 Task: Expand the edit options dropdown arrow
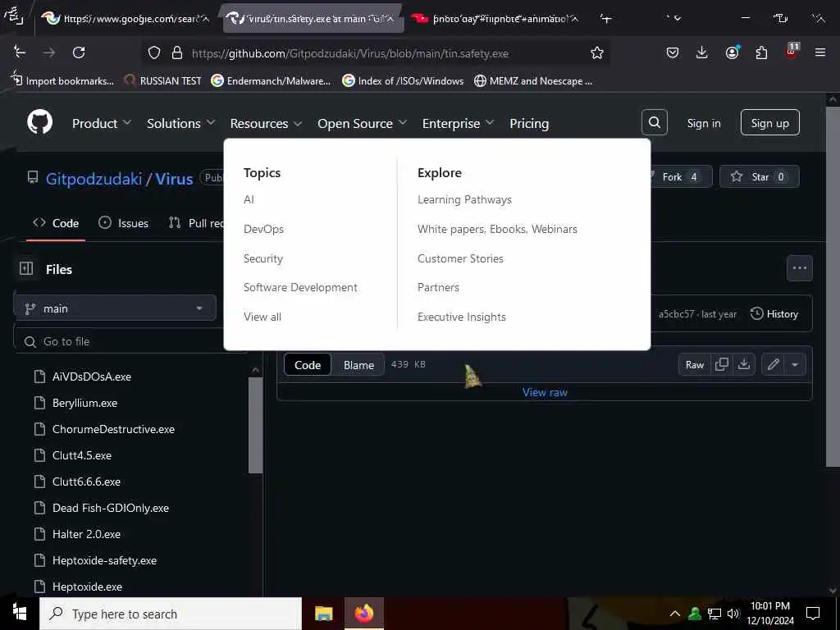pyautogui.click(x=794, y=365)
